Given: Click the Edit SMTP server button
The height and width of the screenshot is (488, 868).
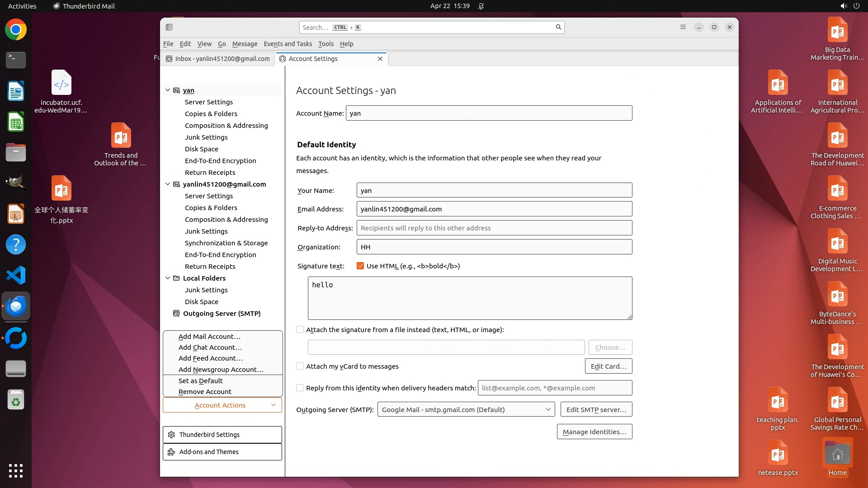Looking at the screenshot, I should coord(596,410).
